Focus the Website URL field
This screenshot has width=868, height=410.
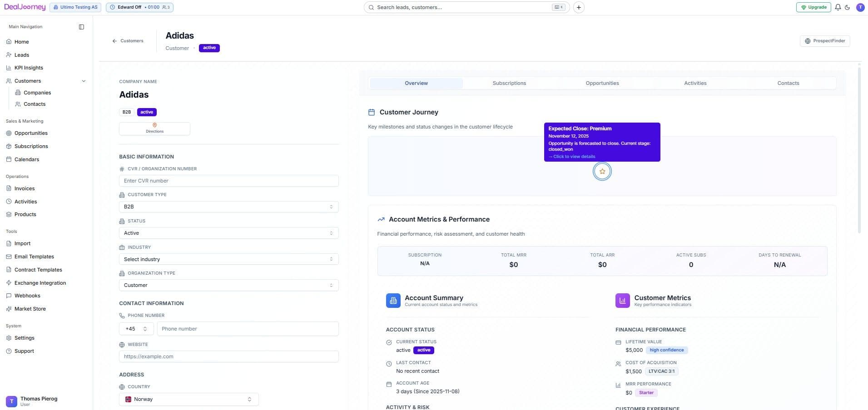pyautogui.click(x=229, y=356)
